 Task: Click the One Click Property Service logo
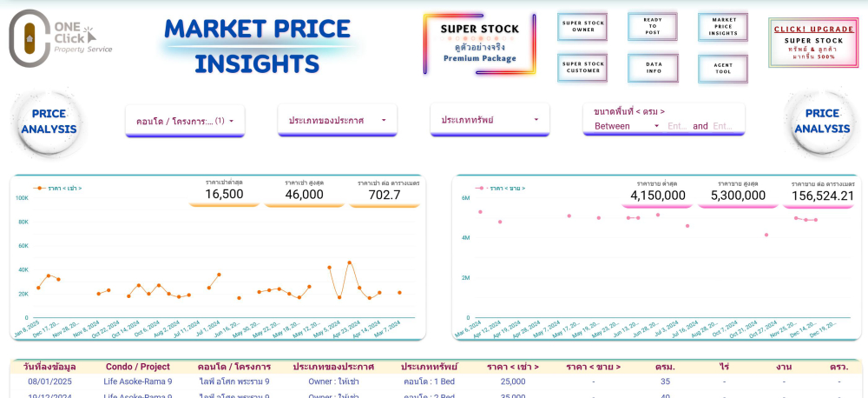(x=61, y=38)
